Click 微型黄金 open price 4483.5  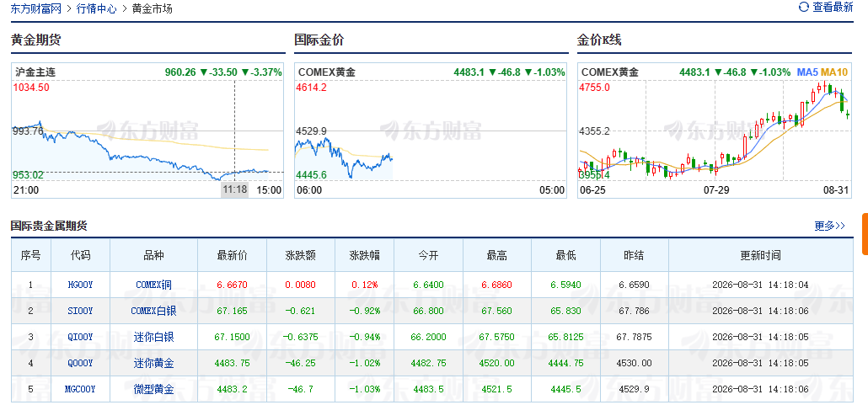pos(428,390)
